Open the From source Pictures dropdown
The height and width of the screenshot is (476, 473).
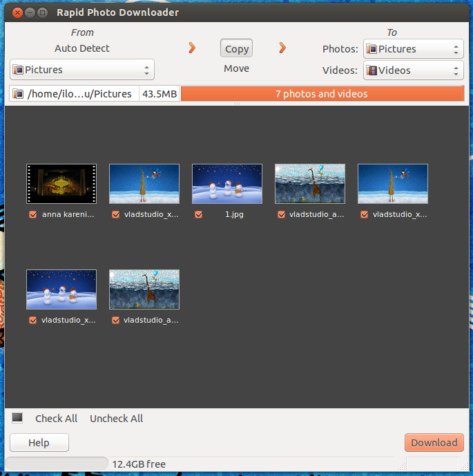(82, 70)
